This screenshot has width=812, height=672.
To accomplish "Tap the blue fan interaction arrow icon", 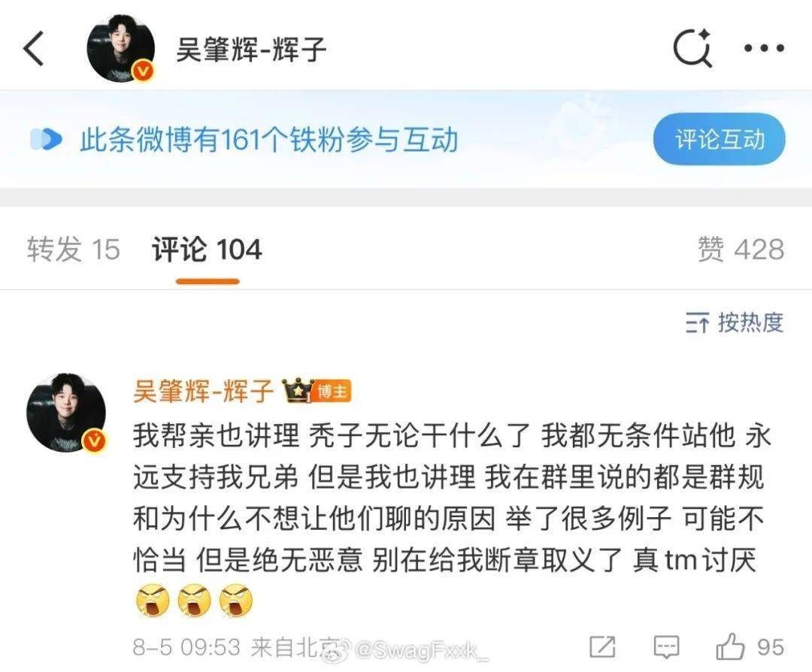I will [x=46, y=140].
